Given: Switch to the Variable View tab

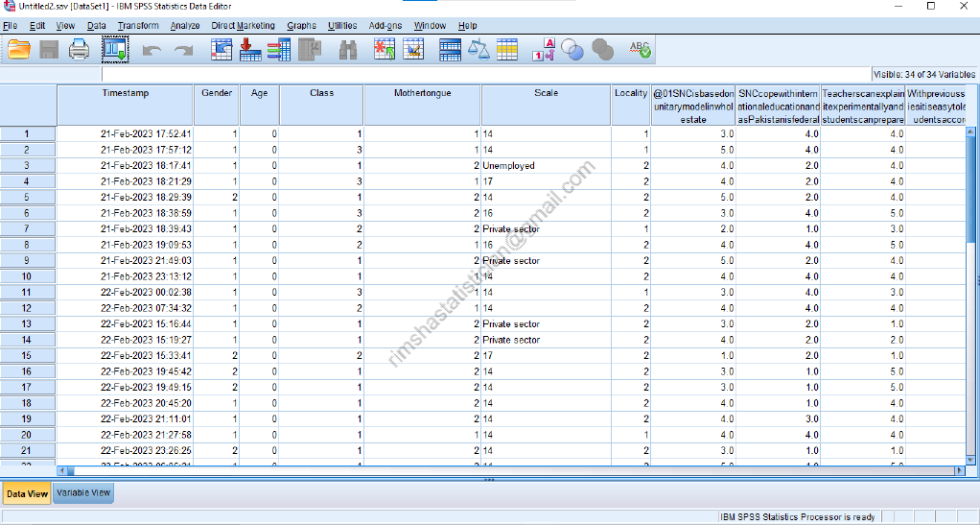Looking at the screenshot, I should (83, 493).
